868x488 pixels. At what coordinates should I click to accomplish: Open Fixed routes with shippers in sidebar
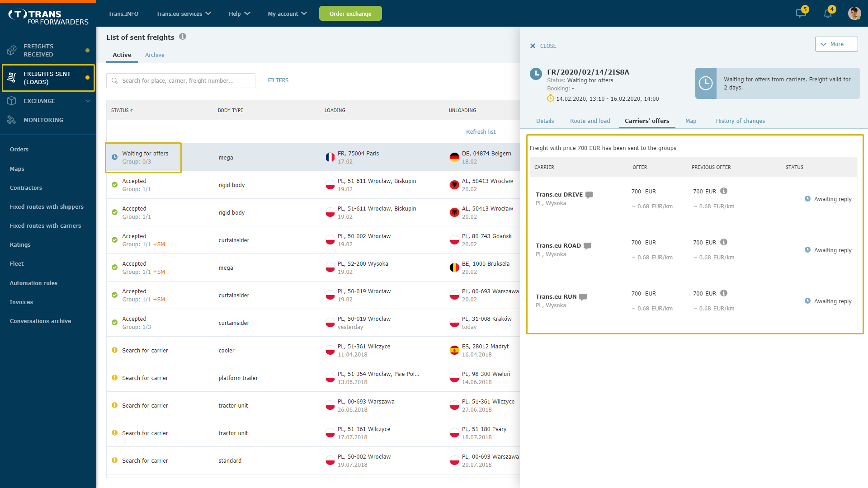coord(47,206)
